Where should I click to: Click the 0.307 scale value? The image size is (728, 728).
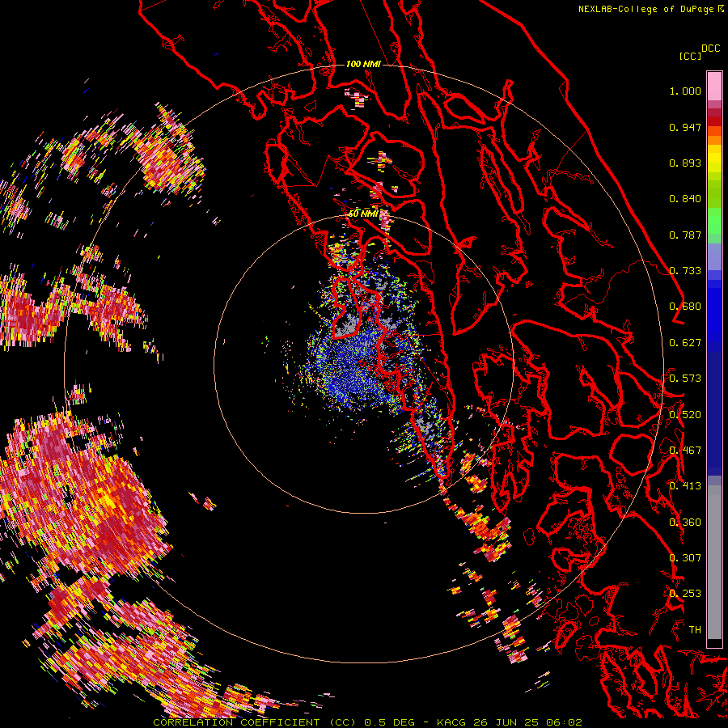[x=685, y=558]
